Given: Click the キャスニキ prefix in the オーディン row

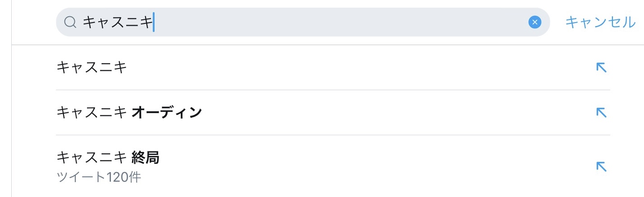Looking at the screenshot, I should (x=91, y=113).
